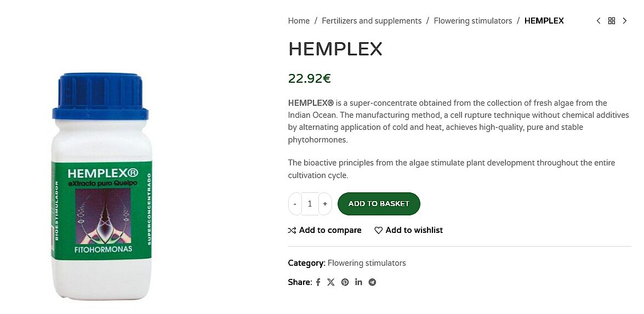The width and height of the screenshot is (644, 314).
Task: Open Flowering stimulators breadcrumb
Action: (x=472, y=21)
